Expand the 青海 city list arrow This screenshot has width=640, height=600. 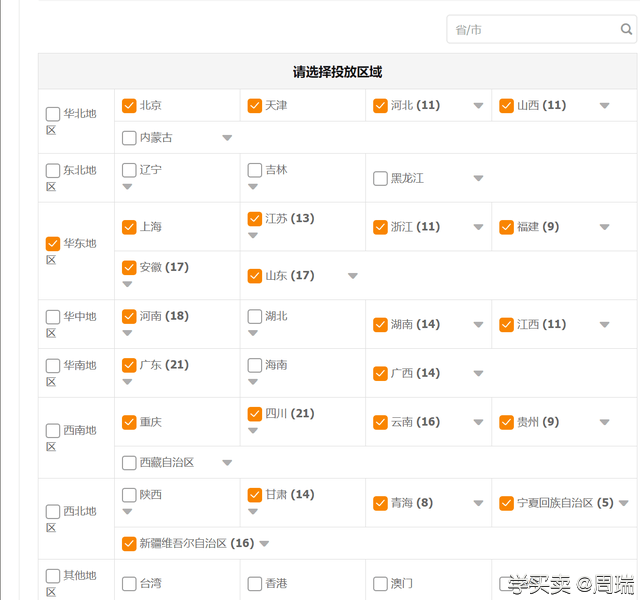coord(478,503)
